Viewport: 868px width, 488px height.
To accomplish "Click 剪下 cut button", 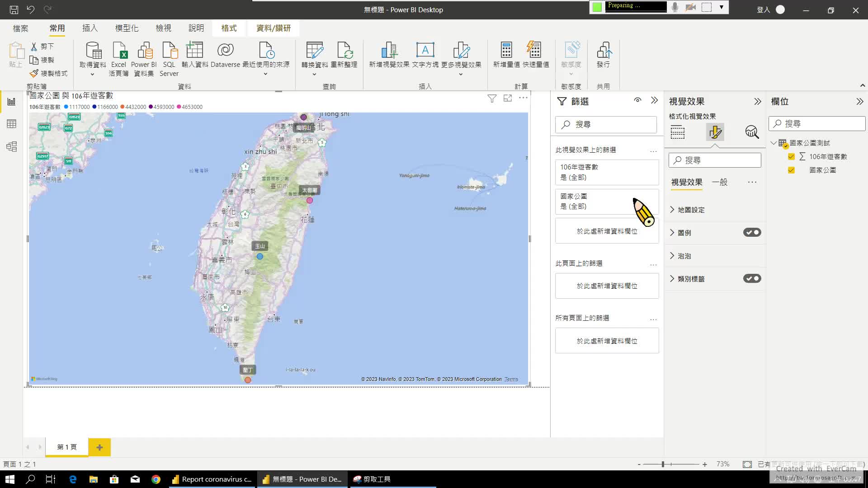I will tap(42, 47).
